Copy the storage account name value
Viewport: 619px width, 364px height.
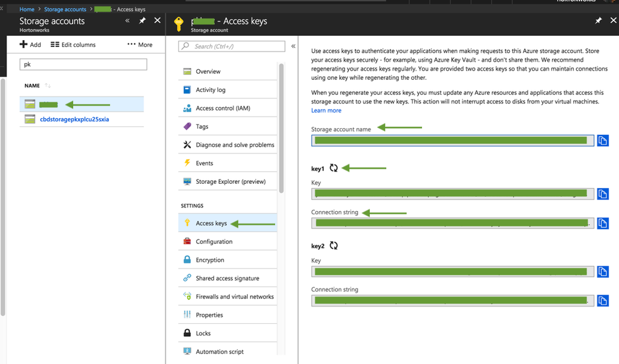coord(603,141)
